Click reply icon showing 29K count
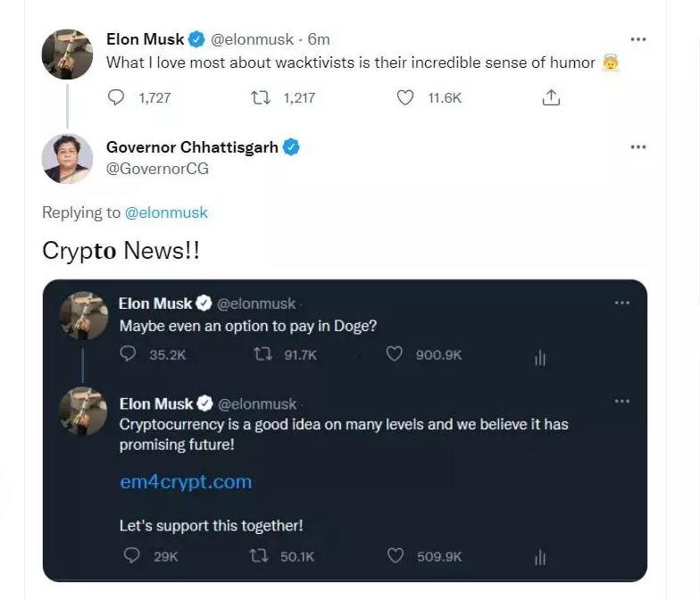 tap(131, 555)
